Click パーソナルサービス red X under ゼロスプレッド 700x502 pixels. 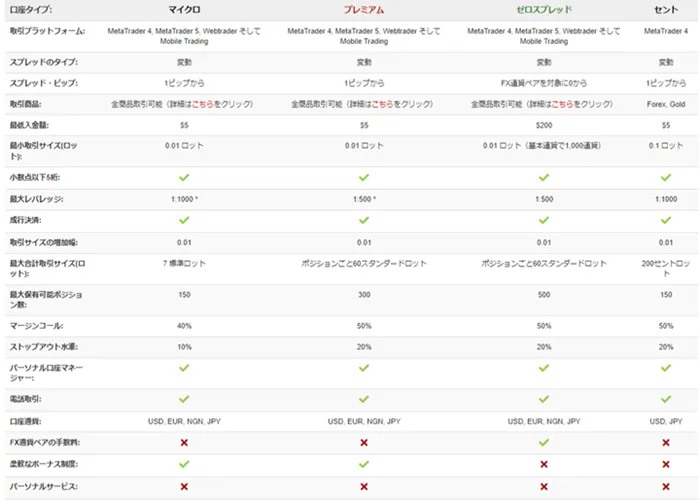[x=544, y=487]
